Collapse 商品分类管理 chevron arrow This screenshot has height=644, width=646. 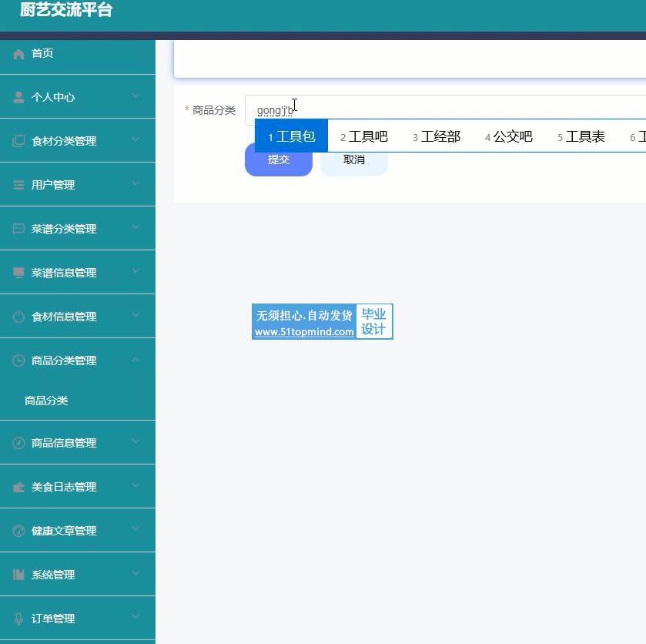136,360
